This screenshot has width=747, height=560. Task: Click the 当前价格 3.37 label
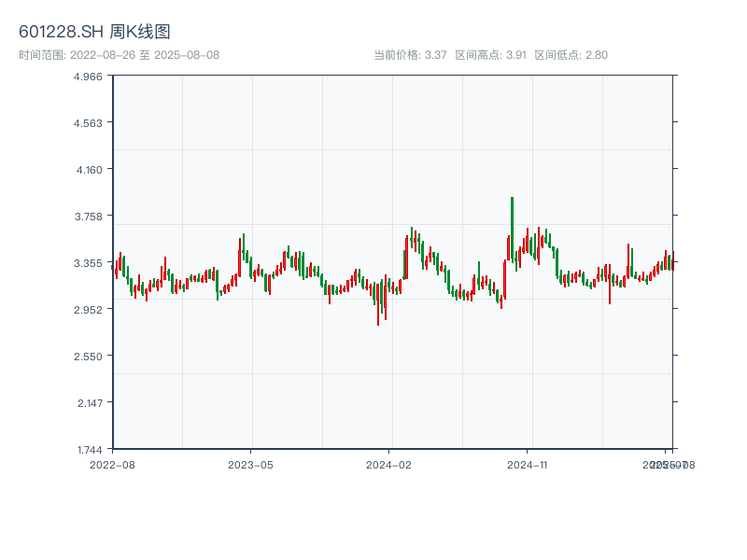[410, 55]
